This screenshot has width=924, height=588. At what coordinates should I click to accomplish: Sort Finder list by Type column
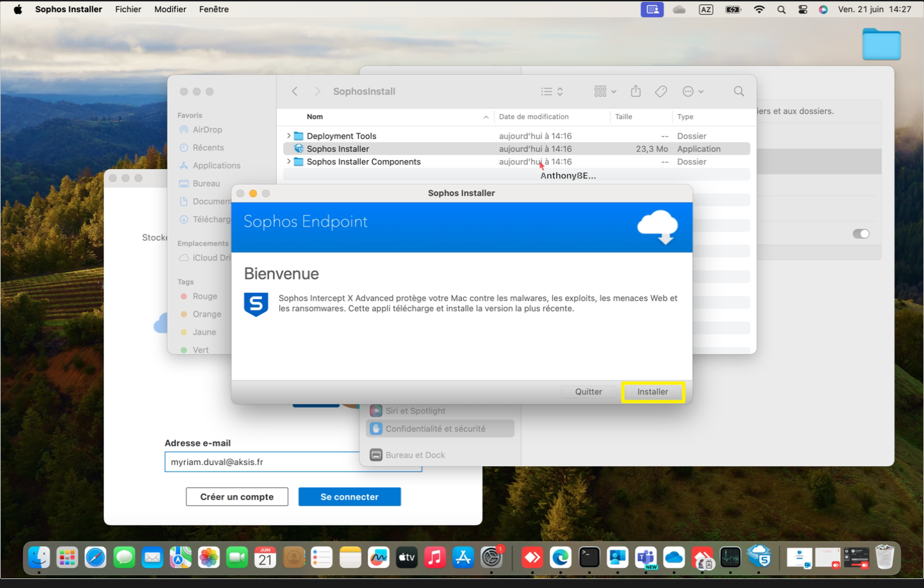point(686,117)
